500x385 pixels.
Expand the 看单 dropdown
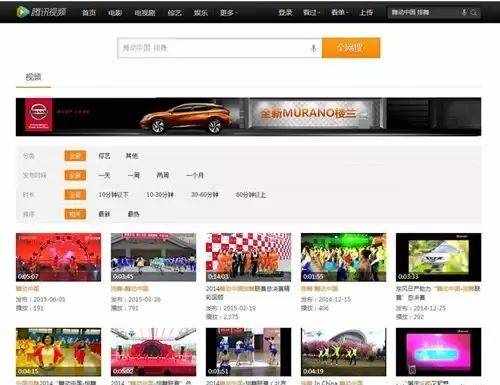point(339,13)
